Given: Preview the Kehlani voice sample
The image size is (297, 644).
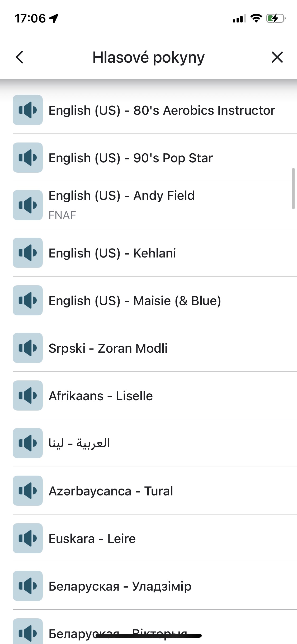Looking at the screenshot, I should 28,253.
